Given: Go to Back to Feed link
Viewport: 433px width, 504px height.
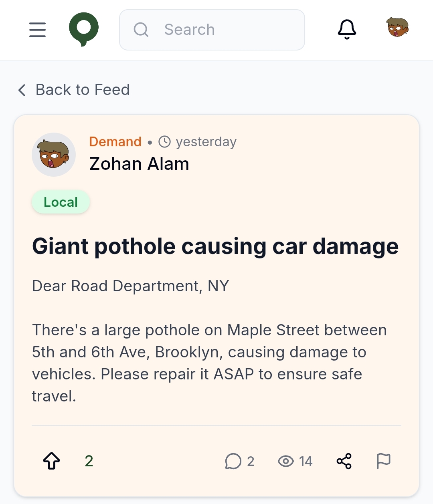Looking at the screenshot, I should [x=83, y=90].
